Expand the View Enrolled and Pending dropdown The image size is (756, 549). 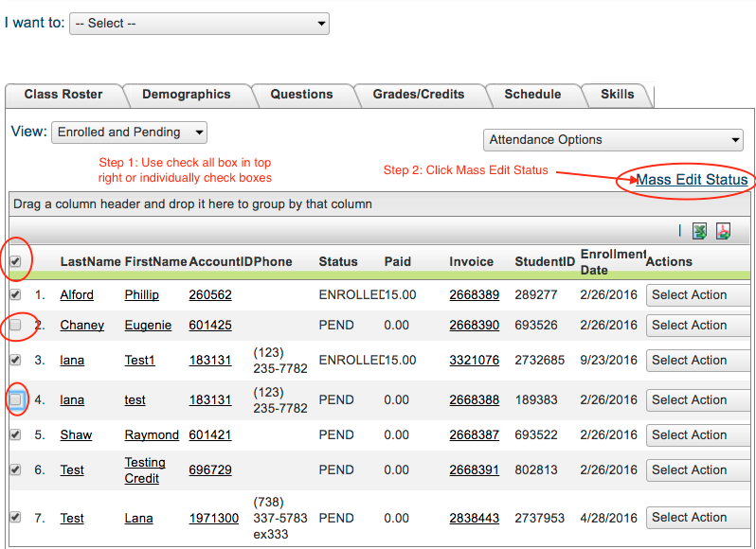click(x=129, y=133)
